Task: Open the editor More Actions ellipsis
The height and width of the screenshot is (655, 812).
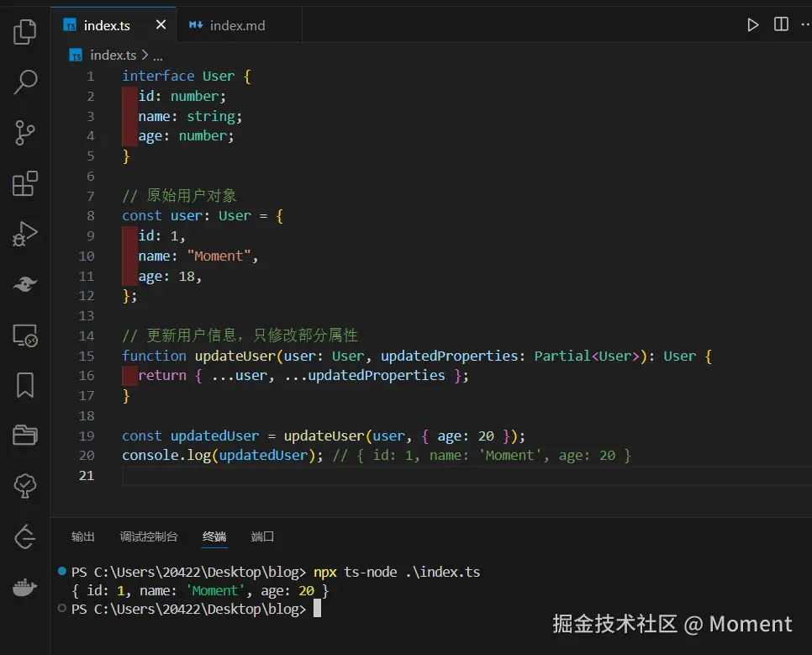Action: (x=806, y=24)
